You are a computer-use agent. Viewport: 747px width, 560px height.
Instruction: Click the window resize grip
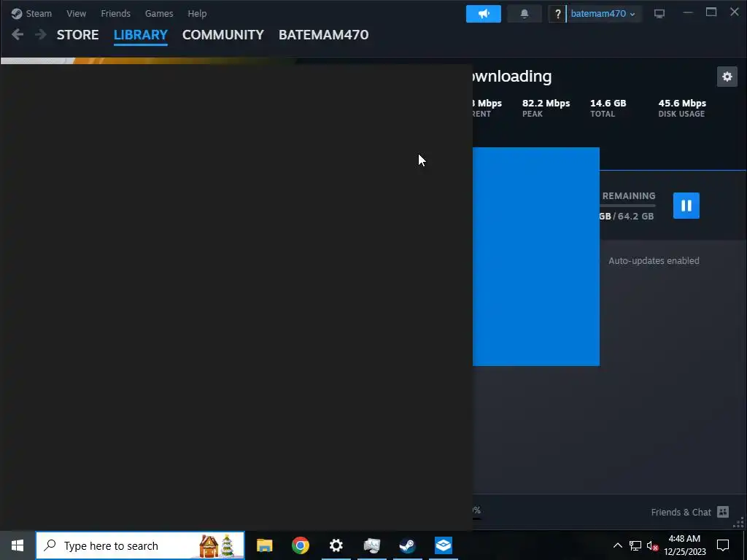tap(738, 523)
